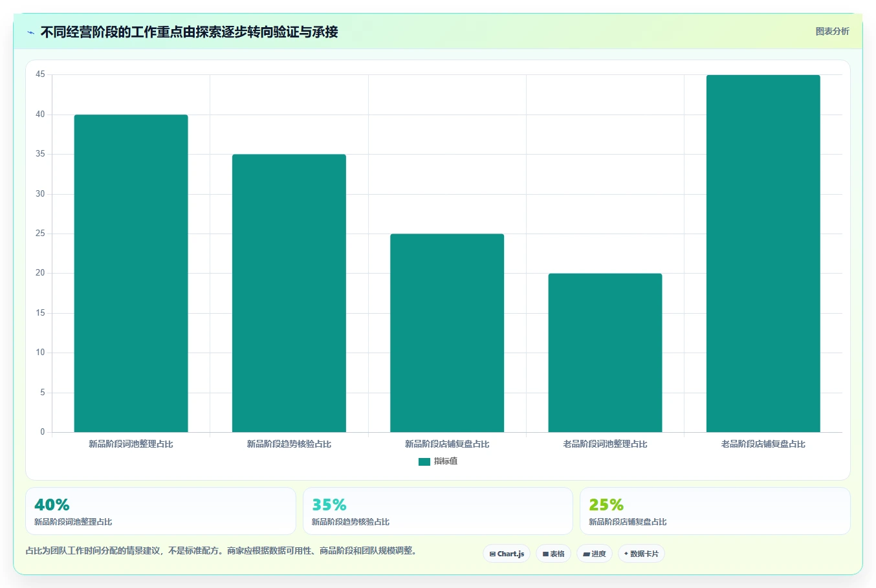Click the footnote text about 占比为团队工作时间分配
The width and height of the screenshot is (876, 588).
point(223,550)
